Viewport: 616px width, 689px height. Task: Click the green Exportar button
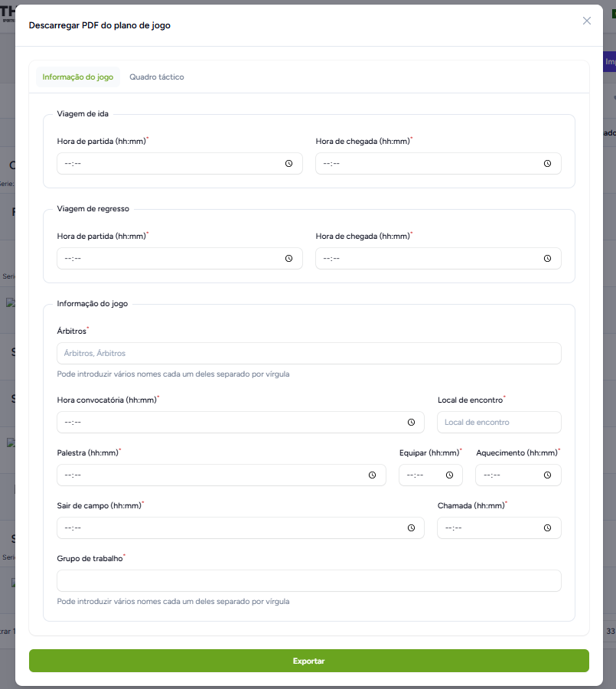(309, 661)
